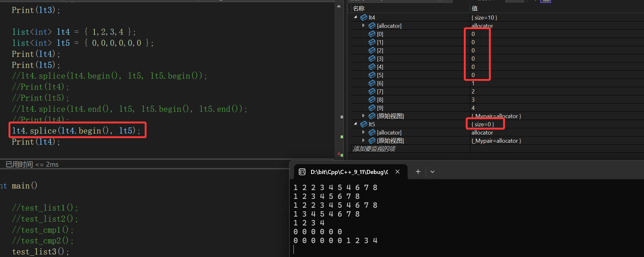The height and width of the screenshot is (257, 644).
Task: Click the icon beside lt5's [allocator]
Action: click(372, 132)
